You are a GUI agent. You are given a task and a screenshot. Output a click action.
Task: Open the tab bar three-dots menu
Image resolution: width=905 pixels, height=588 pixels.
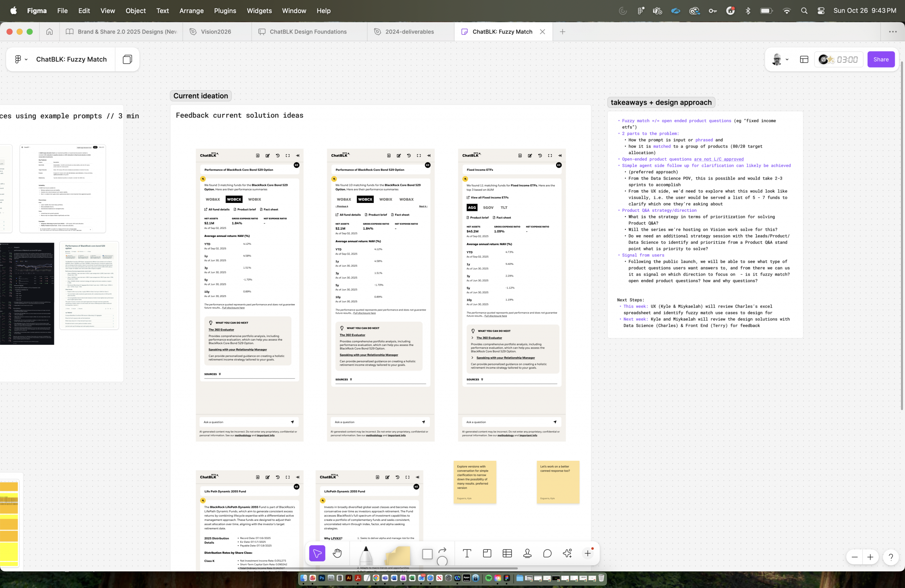(893, 31)
